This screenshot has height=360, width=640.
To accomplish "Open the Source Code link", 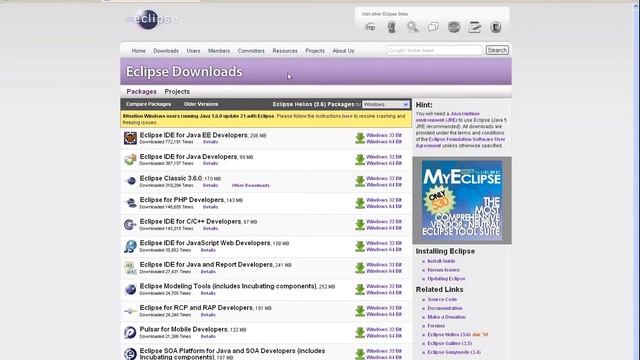I will point(442,299).
